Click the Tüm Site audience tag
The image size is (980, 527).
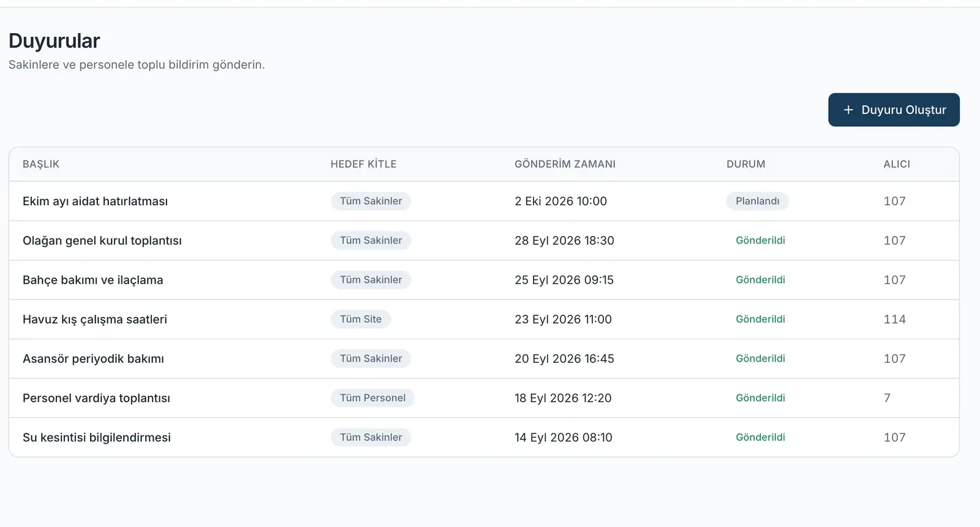pyautogui.click(x=361, y=319)
